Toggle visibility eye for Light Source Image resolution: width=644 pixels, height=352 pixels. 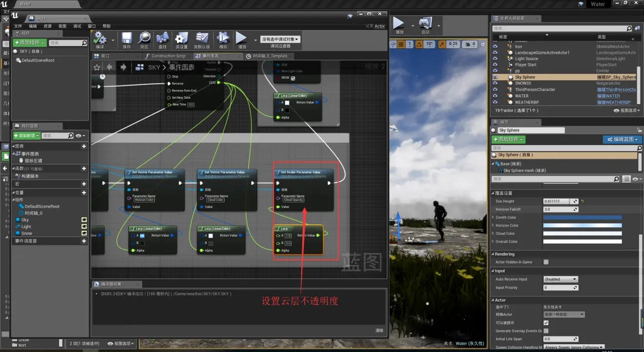[x=495, y=59]
